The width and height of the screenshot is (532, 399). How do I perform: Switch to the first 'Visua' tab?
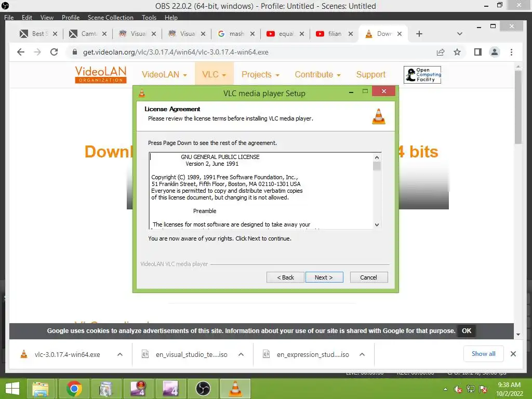133,34
